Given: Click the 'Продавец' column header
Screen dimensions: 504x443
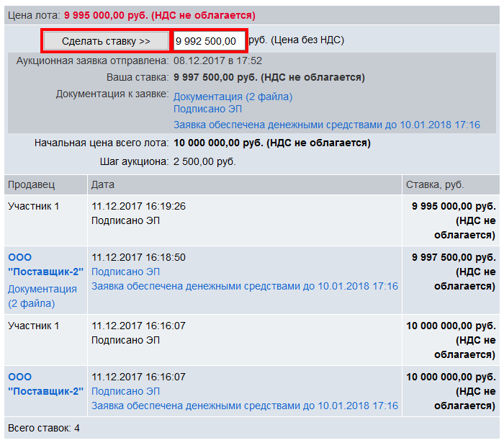Looking at the screenshot, I should click(31, 185).
